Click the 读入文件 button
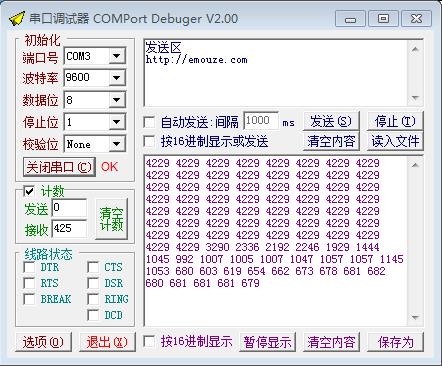 (395, 141)
